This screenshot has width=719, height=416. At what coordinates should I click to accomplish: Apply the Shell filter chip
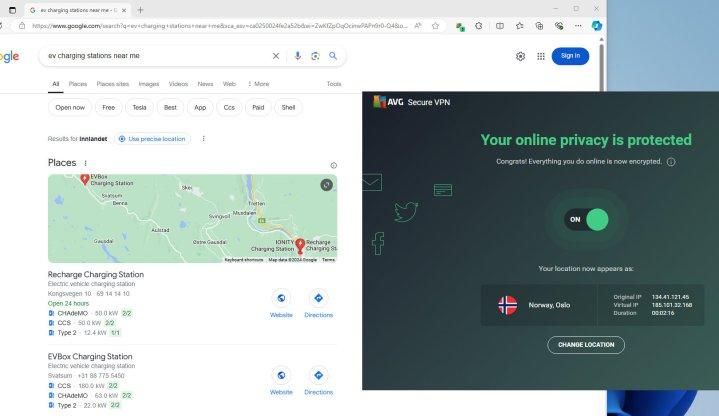pos(288,107)
